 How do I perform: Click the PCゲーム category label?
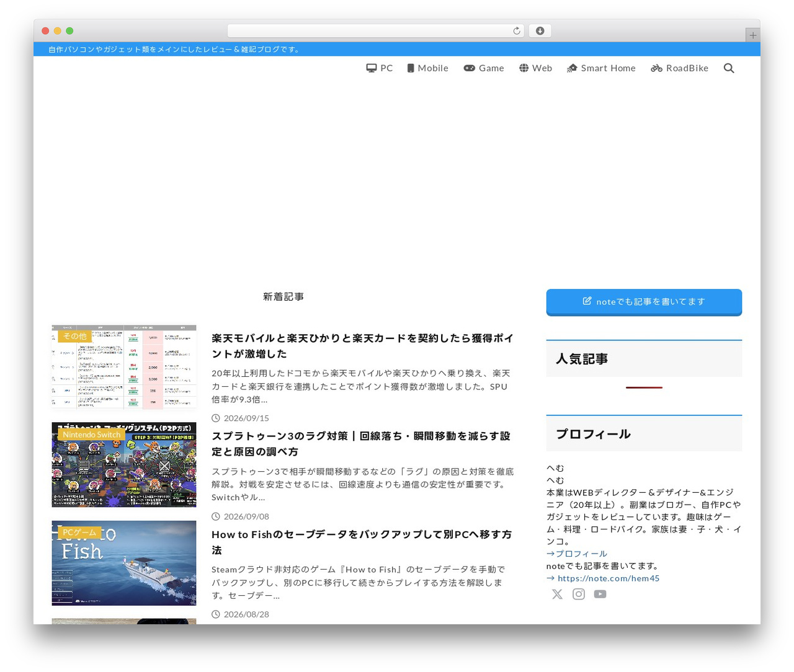tap(79, 533)
